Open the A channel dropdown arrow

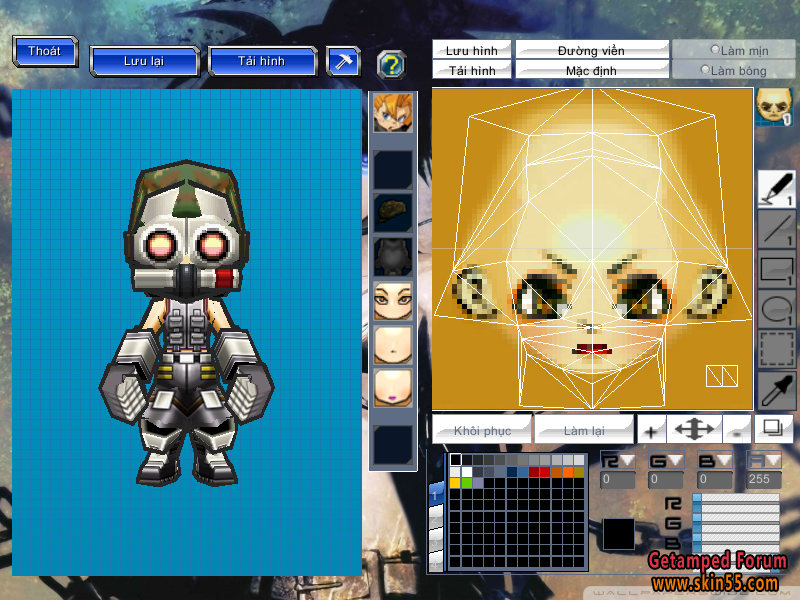coord(773,460)
